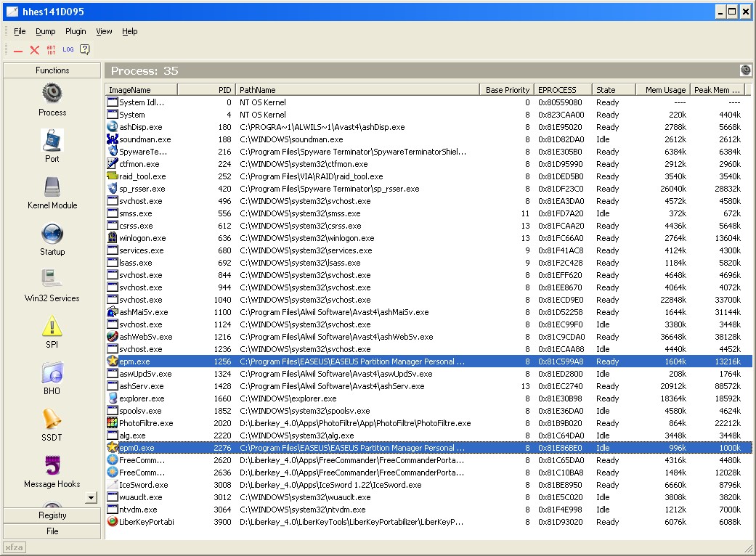Open the LOG toolbar icon
This screenshot has height=556, width=756.
point(68,49)
